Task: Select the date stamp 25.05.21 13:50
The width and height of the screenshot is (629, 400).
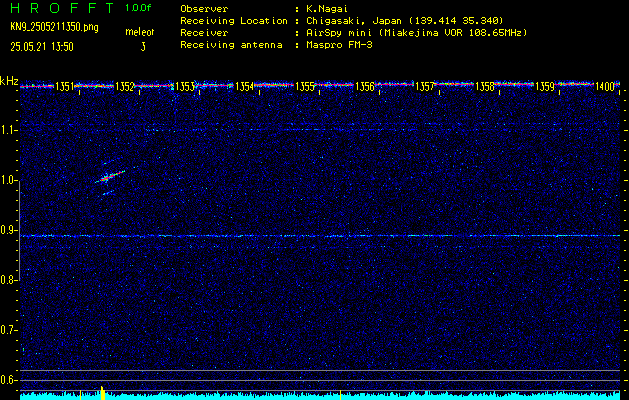Action: [42, 47]
